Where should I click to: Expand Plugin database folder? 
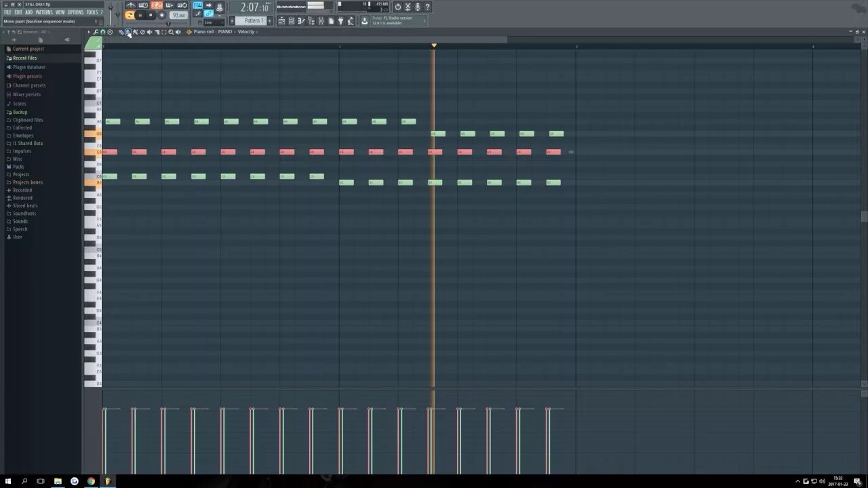[x=28, y=67]
